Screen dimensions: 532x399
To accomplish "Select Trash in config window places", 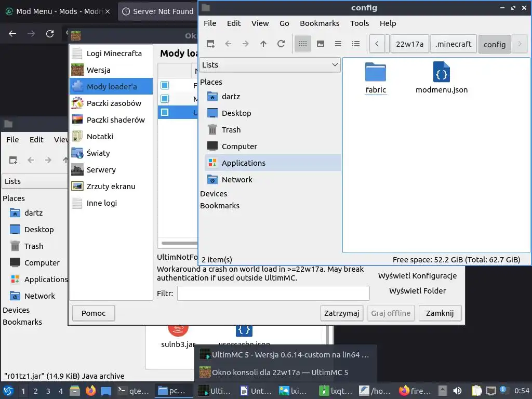I will click(x=273, y=129).
